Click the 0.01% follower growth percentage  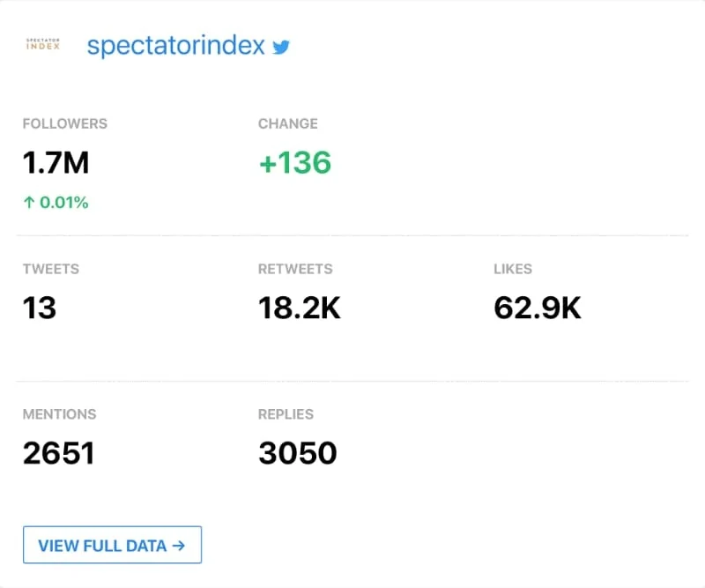pyautogui.click(x=63, y=203)
